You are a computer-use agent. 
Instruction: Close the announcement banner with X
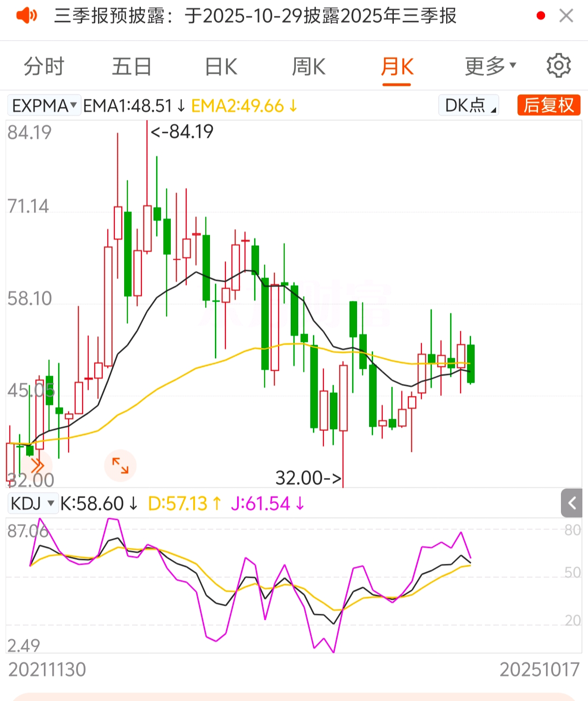(x=566, y=16)
